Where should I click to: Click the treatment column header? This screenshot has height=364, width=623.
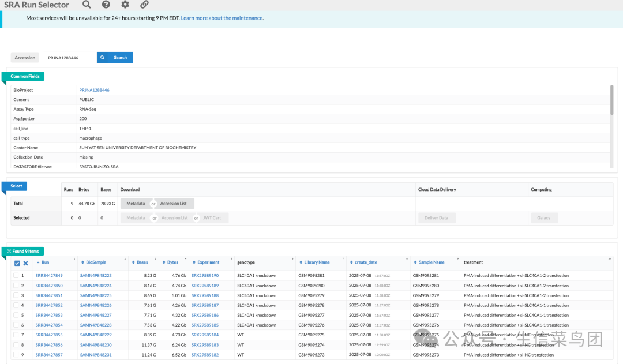pyautogui.click(x=473, y=262)
